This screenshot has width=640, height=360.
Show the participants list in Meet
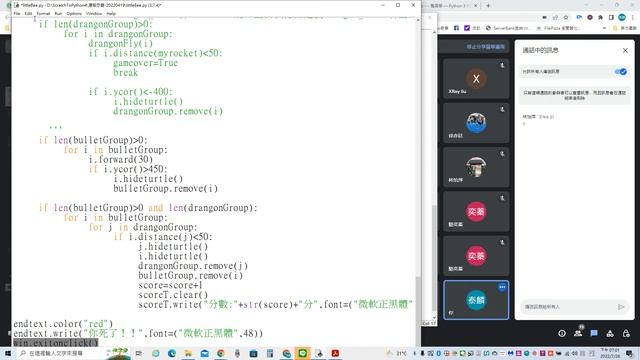[x=578, y=333]
